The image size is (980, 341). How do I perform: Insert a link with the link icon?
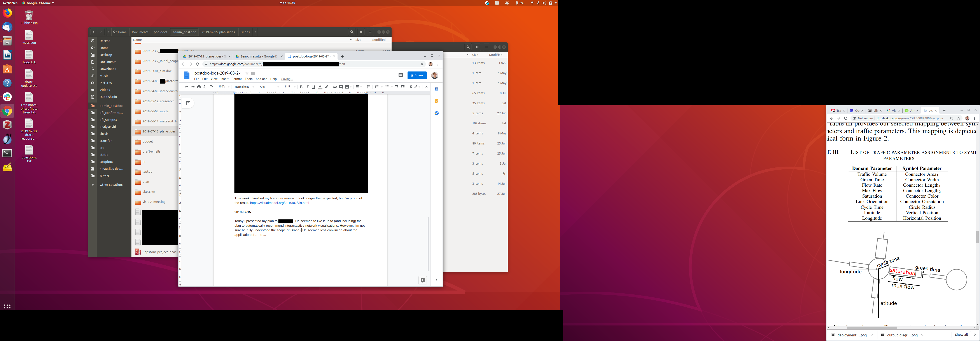tap(335, 87)
